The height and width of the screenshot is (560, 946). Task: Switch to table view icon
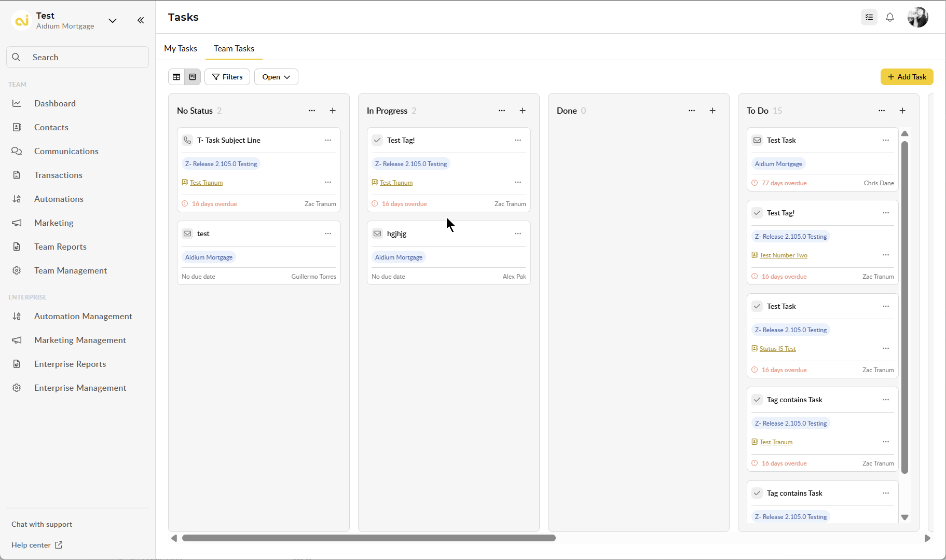(176, 77)
